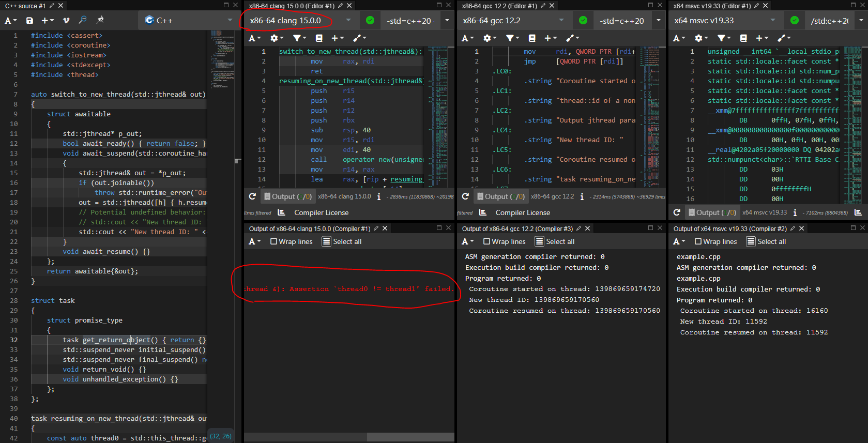Open libraries book icon in msvc pane
Image resolution: width=868 pixels, height=443 pixels.
pos(743,38)
